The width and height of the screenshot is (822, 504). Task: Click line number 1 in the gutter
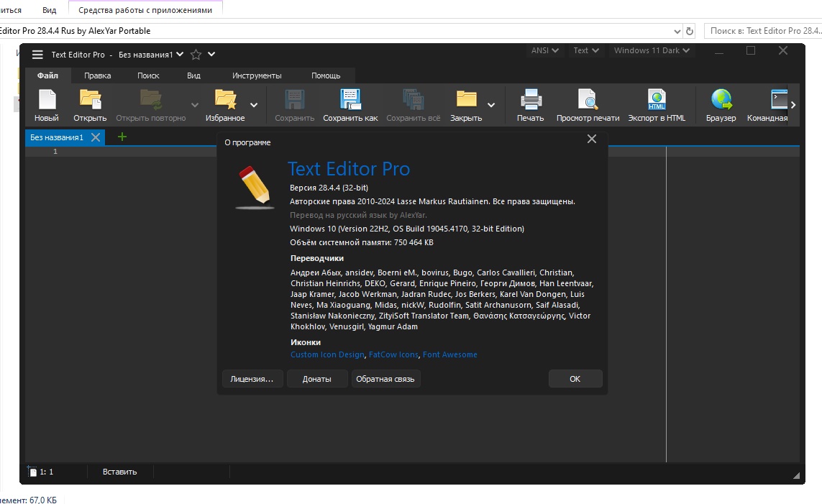[x=55, y=152]
